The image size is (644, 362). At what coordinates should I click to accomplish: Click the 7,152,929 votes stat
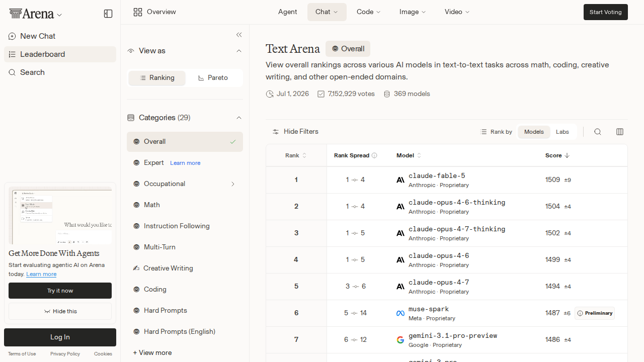click(x=346, y=94)
